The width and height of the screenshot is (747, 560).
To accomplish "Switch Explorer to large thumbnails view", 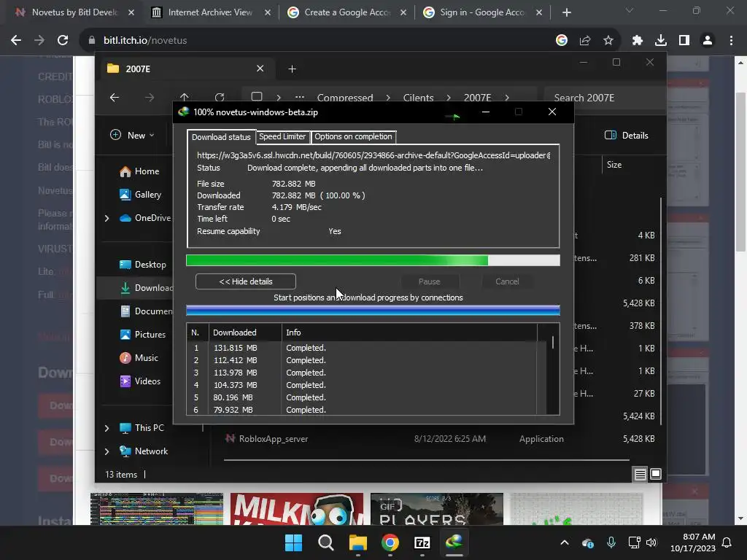I will (656, 474).
